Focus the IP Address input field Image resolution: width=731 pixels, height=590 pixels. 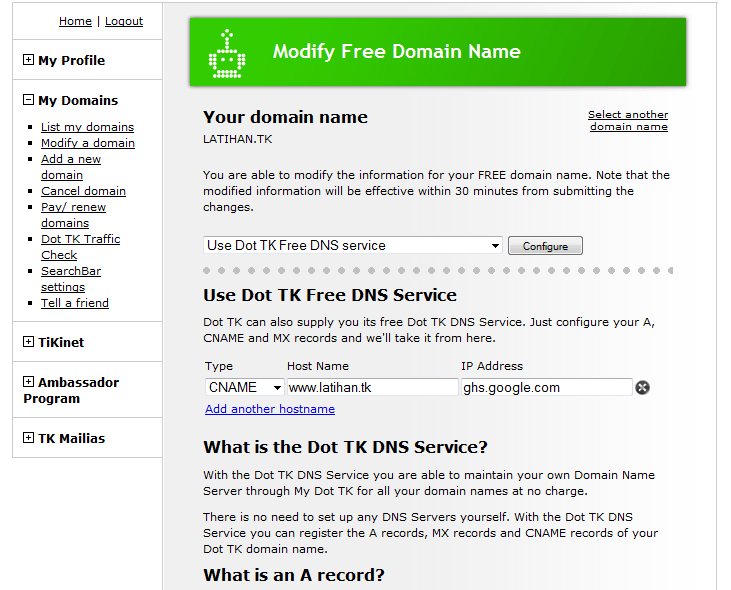coord(547,387)
